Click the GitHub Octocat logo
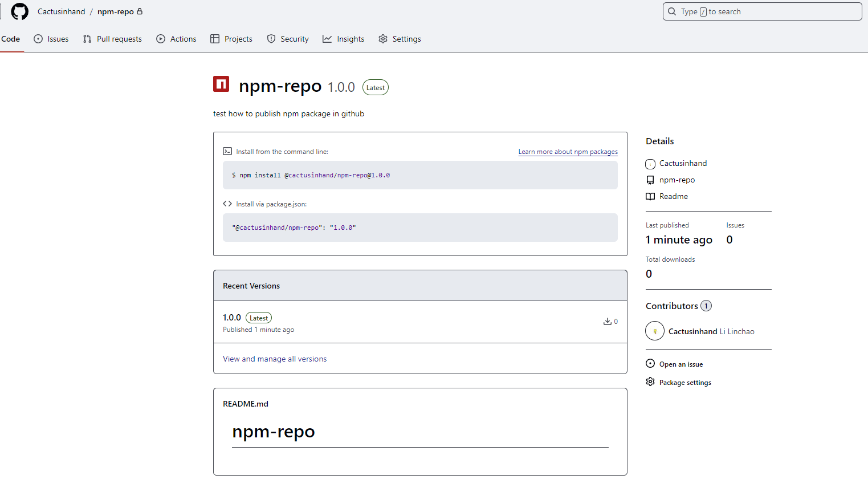Screen dimensions: 868x483 [20, 11]
